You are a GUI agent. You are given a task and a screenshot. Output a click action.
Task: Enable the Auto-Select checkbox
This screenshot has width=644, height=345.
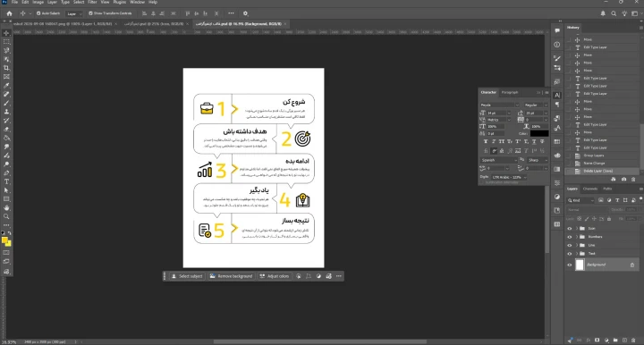tap(38, 13)
